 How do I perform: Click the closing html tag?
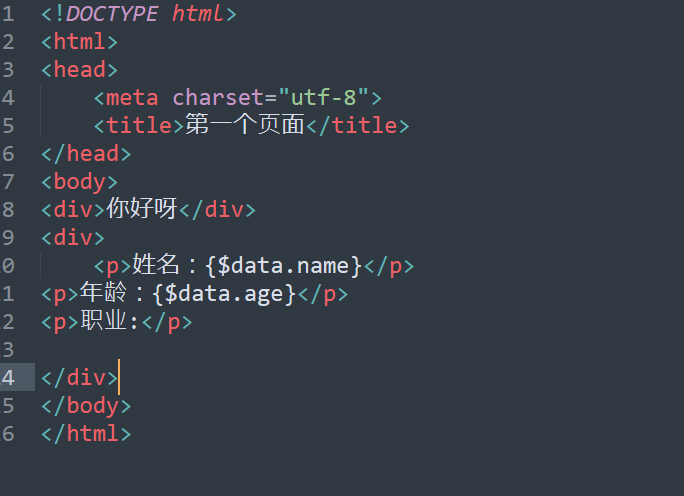coord(86,434)
